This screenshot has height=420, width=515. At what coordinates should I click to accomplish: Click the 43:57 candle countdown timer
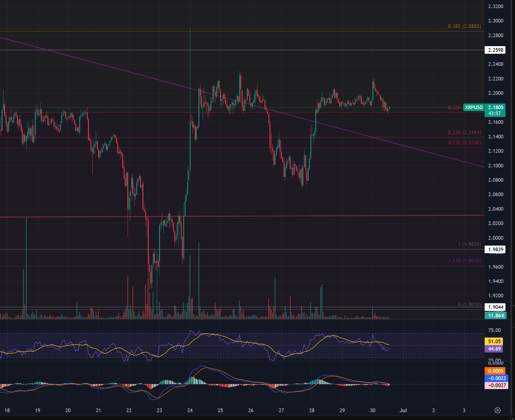coord(494,113)
